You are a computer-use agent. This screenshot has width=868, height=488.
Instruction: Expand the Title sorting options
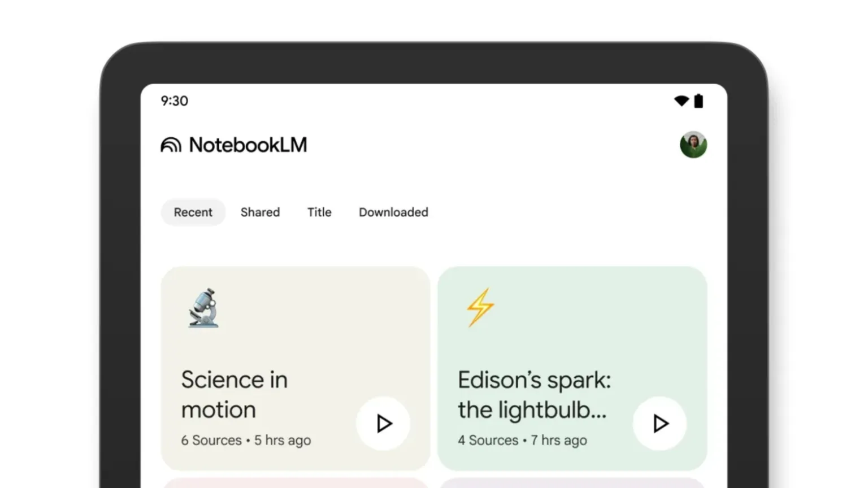(319, 212)
